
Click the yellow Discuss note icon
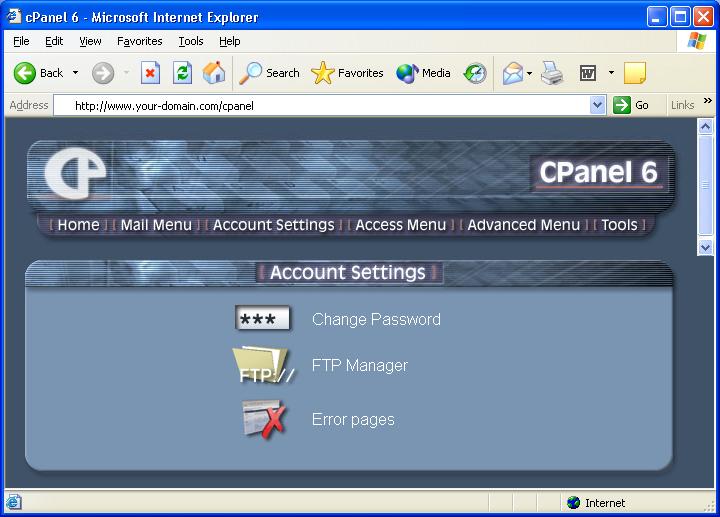pyautogui.click(x=635, y=73)
